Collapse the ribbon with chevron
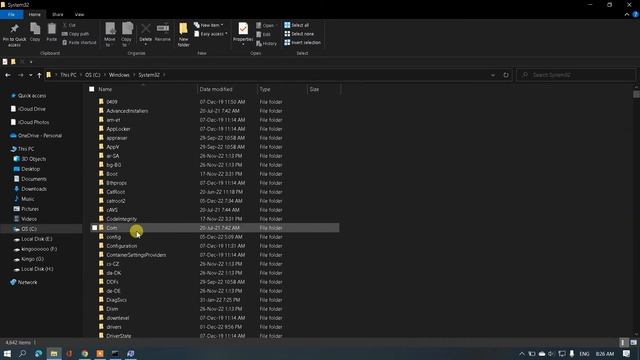This screenshot has width=640, height=360. click(x=627, y=14)
